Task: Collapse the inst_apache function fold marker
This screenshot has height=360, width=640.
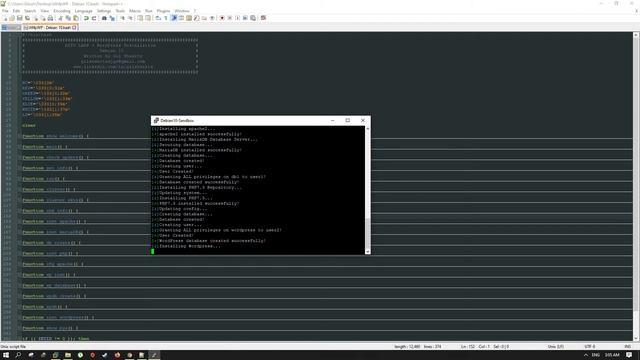Action: pyautogui.click(x=20, y=221)
